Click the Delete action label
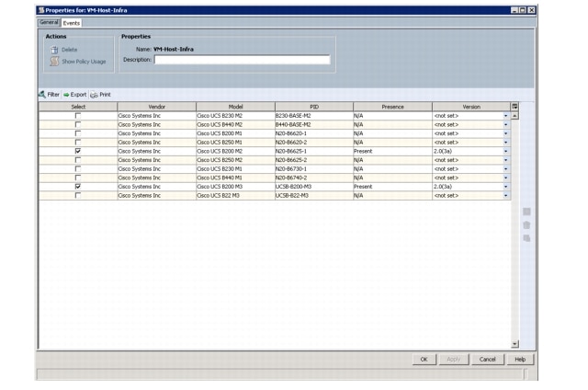Image resolution: width=588 pixels, height=390 pixels. click(x=70, y=50)
